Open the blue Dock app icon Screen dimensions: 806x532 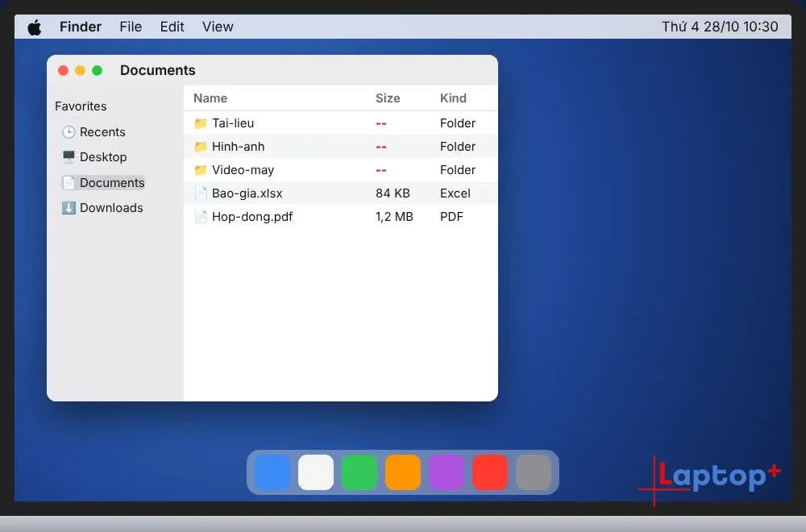coord(272,472)
